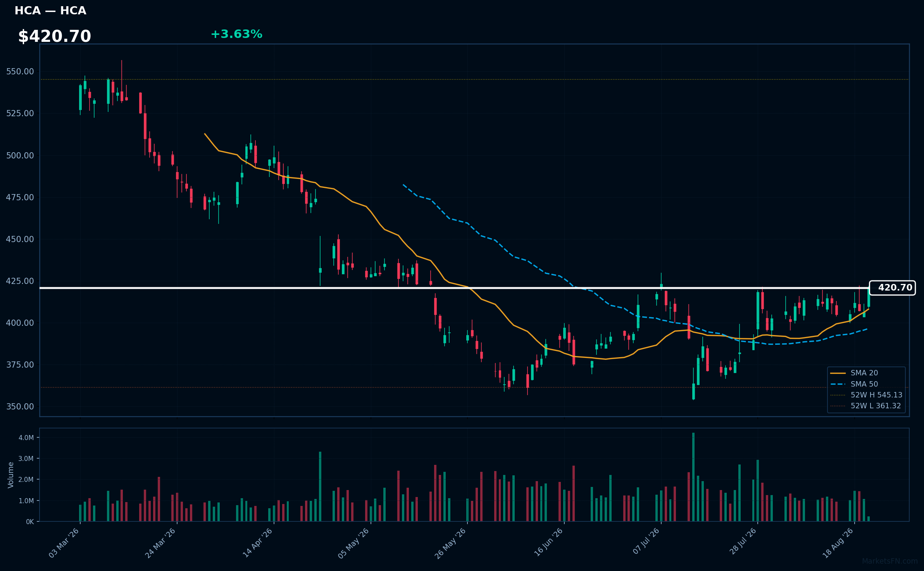The image size is (924, 571).
Task: Click the 475.00 price axis label
Action: 20,197
